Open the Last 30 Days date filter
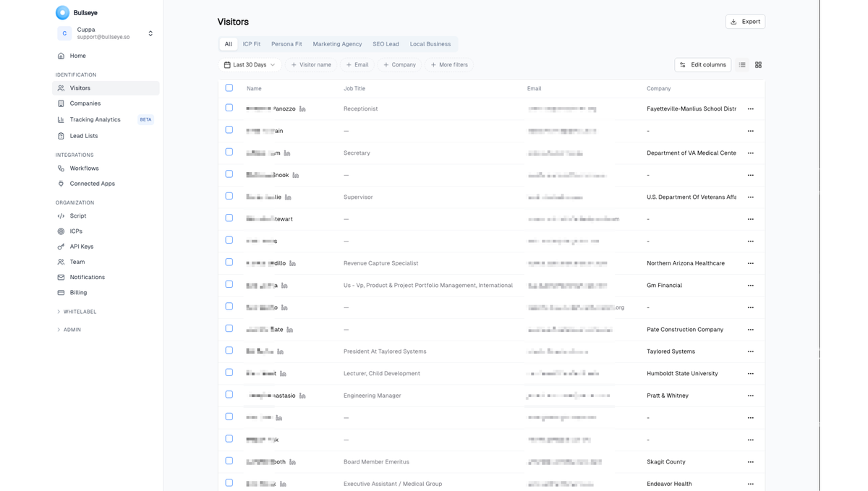868x491 pixels. point(250,64)
